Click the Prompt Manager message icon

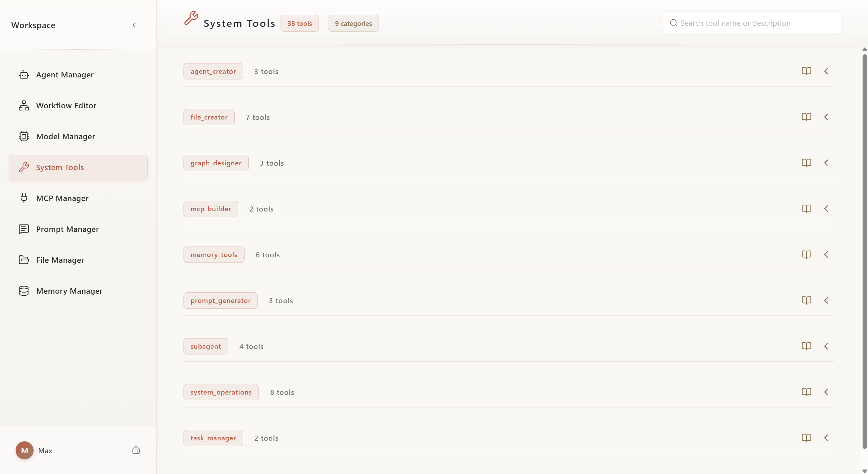tap(23, 229)
